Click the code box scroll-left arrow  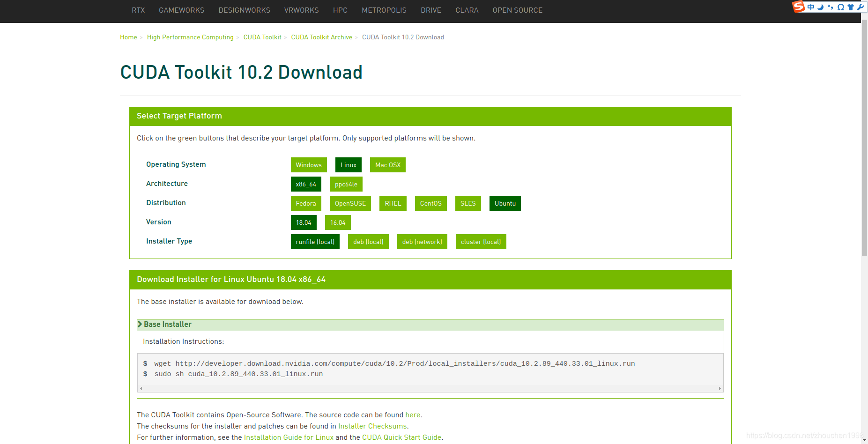pyautogui.click(x=141, y=388)
